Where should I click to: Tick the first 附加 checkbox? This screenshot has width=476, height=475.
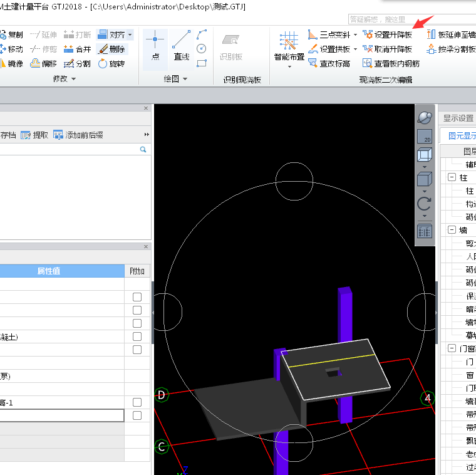(x=137, y=297)
